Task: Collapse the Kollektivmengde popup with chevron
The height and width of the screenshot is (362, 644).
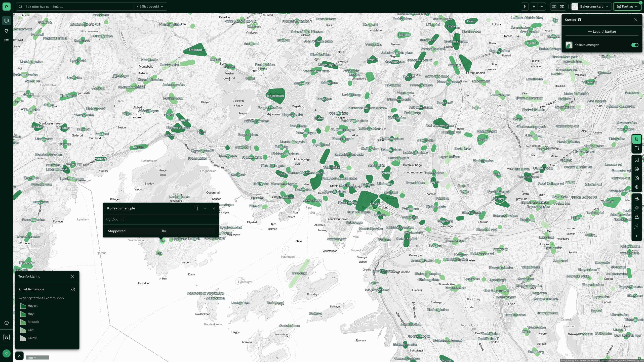Action: (x=205, y=208)
